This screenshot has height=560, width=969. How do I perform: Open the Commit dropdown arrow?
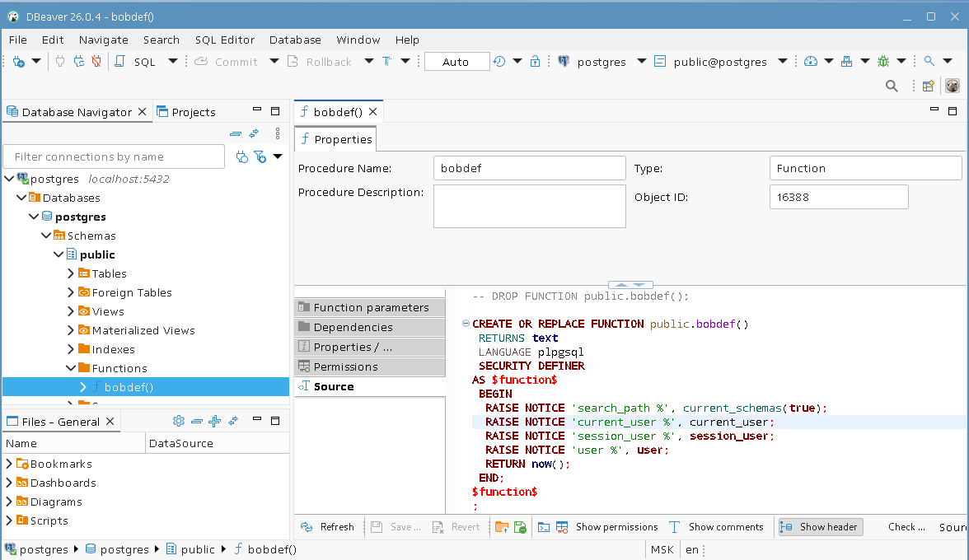tap(274, 61)
